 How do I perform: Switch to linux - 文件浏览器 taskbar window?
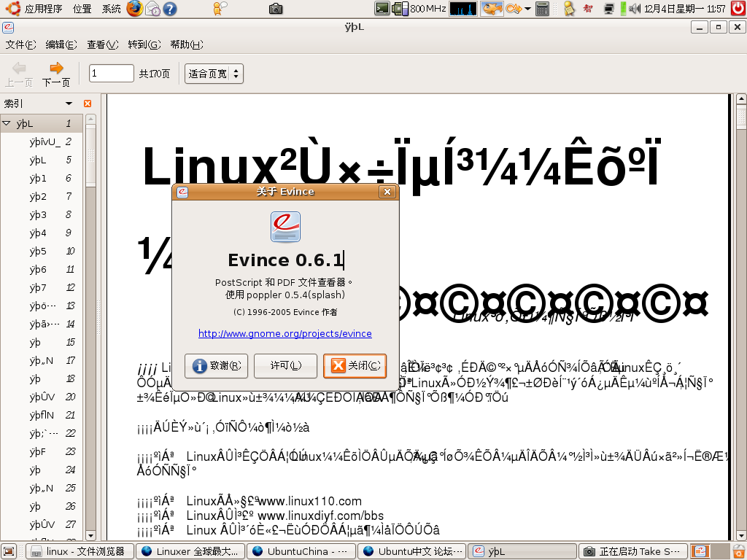click(80, 551)
